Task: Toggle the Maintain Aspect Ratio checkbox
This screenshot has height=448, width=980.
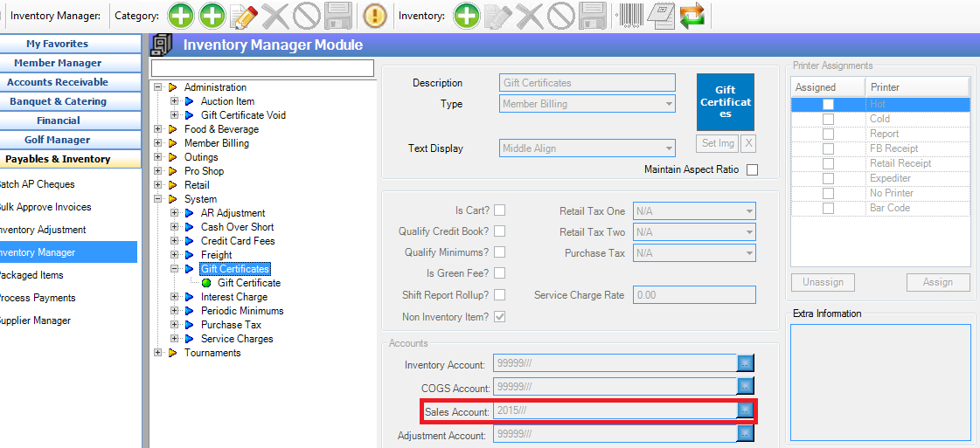Action: click(752, 169)
